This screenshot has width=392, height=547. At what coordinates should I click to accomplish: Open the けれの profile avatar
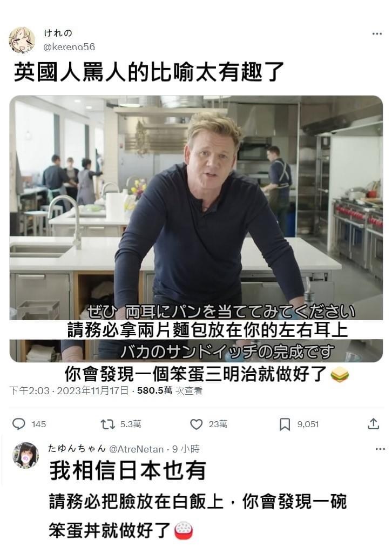(x=22, y=40)
